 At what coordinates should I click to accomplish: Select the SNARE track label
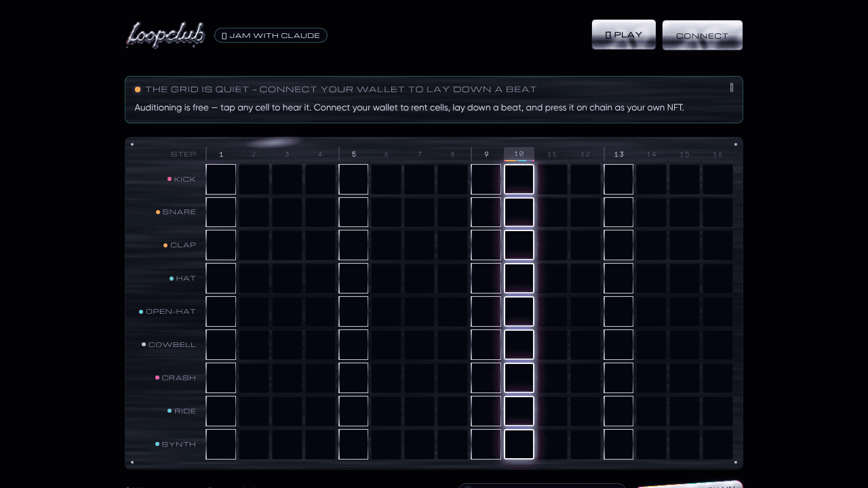(x=176, y=212)
